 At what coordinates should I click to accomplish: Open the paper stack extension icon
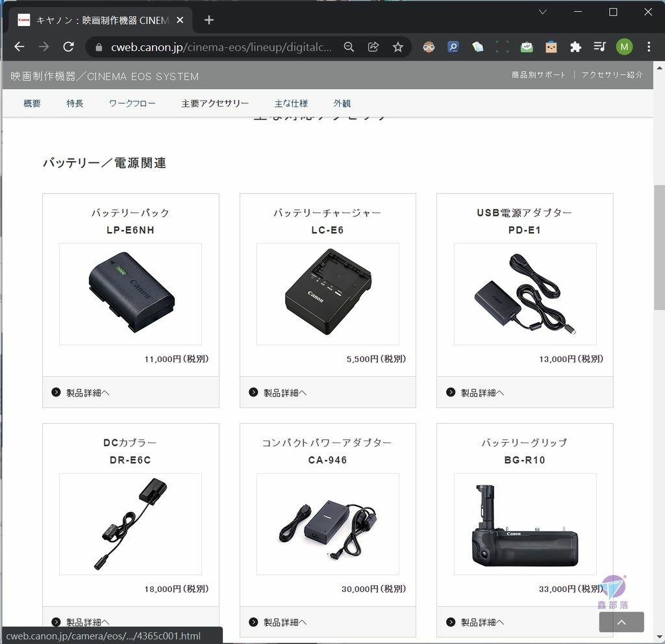[x=477, y=47]
